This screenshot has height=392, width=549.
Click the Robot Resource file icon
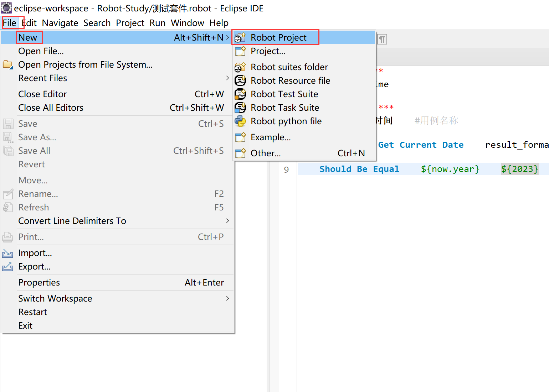240,80
